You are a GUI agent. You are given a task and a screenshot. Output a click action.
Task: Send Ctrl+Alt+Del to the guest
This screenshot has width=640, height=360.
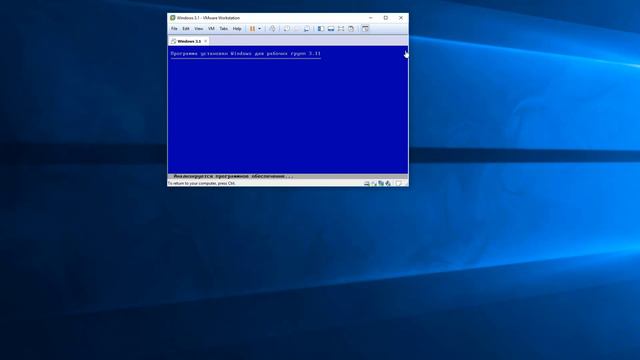[273, 29]
